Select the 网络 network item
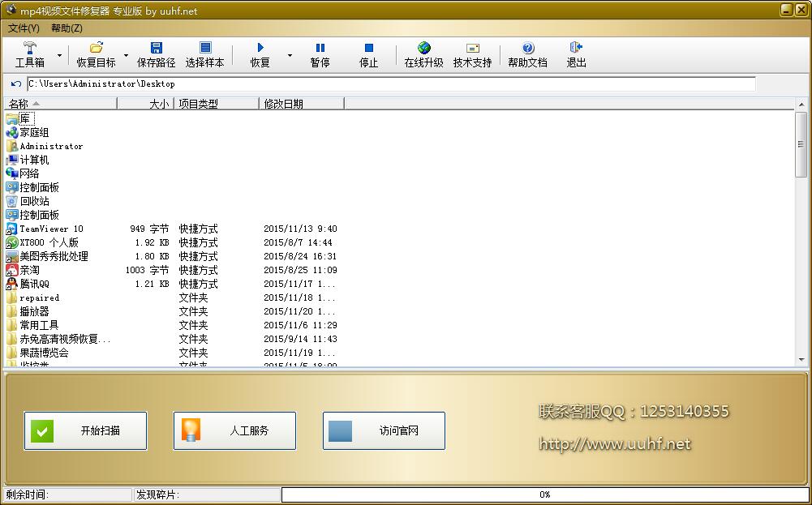The image size is (812, 505). (x=22, y=173)
